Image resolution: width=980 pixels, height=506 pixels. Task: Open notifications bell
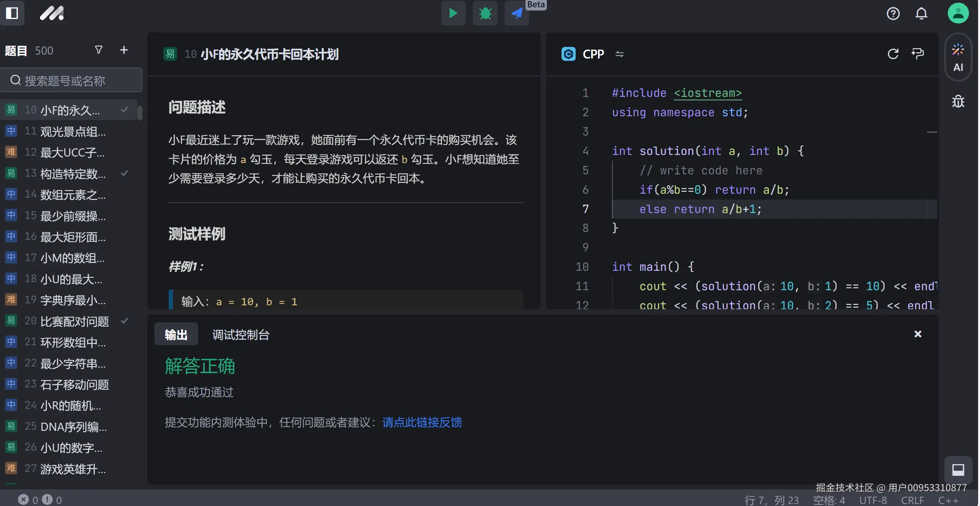[x=921, y=14]
